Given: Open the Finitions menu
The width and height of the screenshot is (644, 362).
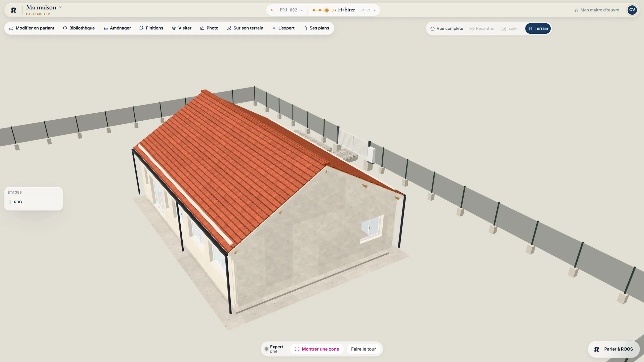Looking at the screenshot, I should click(x=151, y=28).
